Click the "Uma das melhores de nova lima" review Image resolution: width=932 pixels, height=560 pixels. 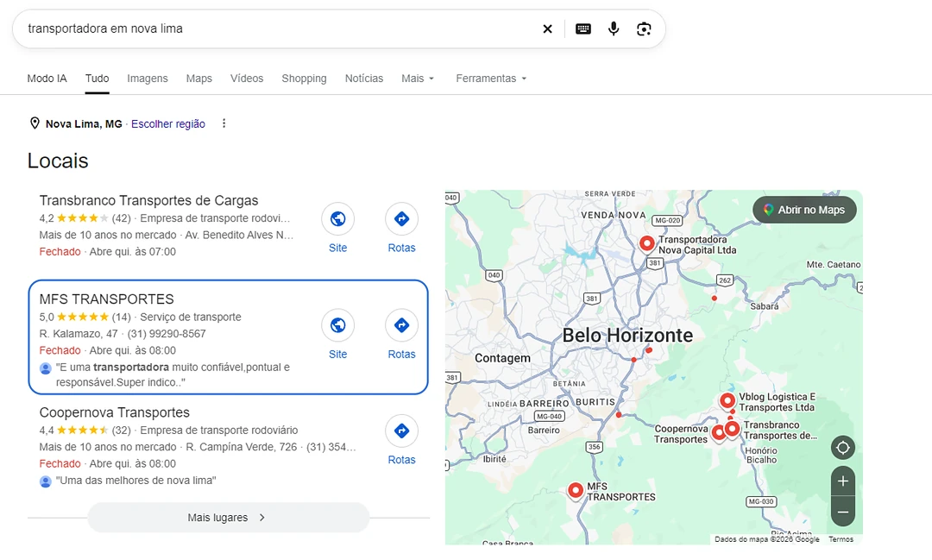pos(135,481)
